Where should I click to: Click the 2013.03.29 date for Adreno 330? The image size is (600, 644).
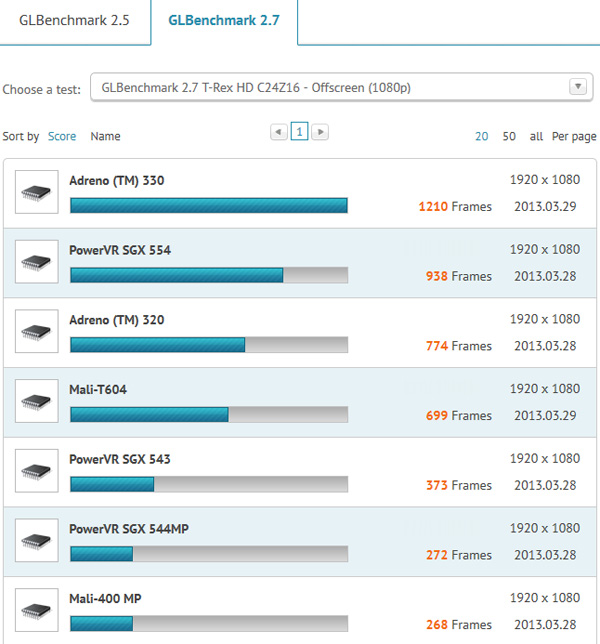(x=545, y=206)
